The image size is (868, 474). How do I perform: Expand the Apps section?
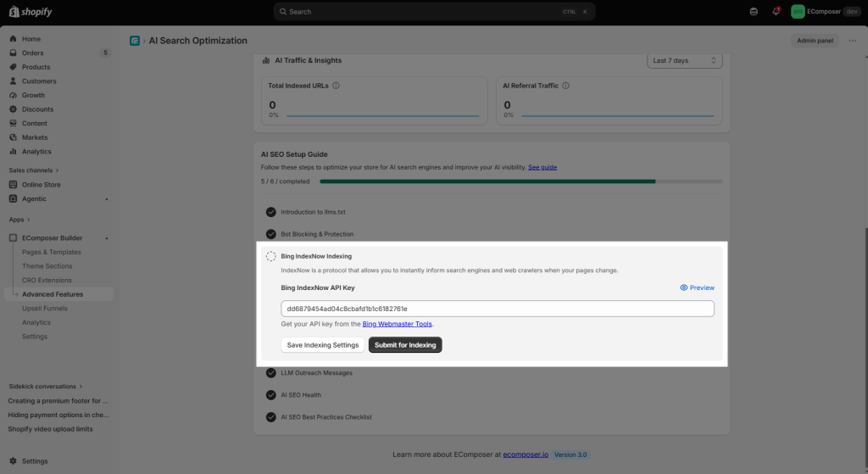19,220
